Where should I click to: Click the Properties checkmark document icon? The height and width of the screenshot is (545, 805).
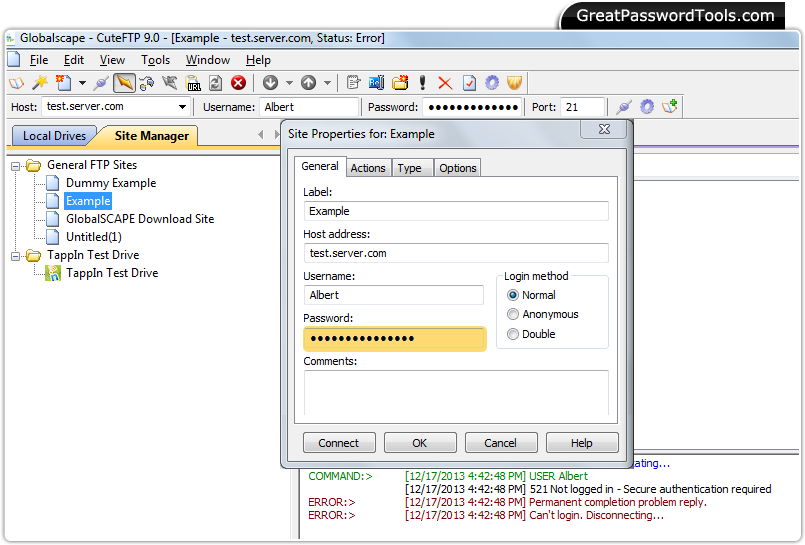pos(469,83)
